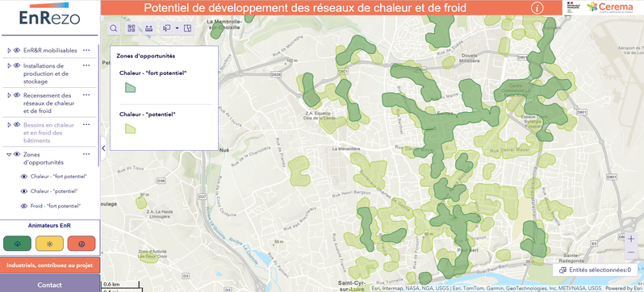Screen dimensions: 644x292
Task: Click the clear selection map tool icon
Action: [x=188, y=28]
